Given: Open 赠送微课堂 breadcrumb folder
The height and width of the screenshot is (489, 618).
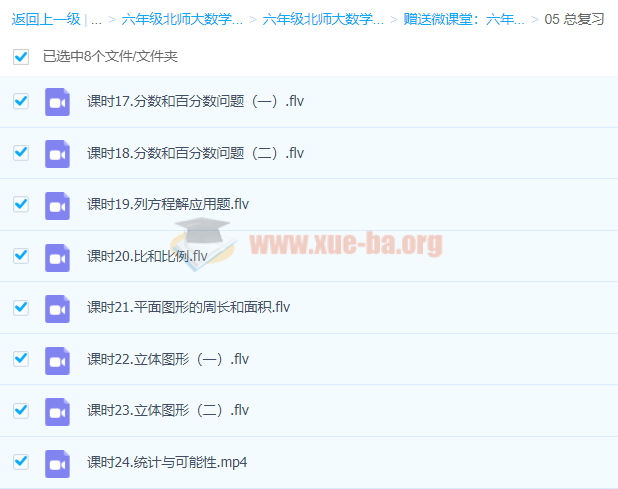Looking at the screenshot, I should (464, 19).
